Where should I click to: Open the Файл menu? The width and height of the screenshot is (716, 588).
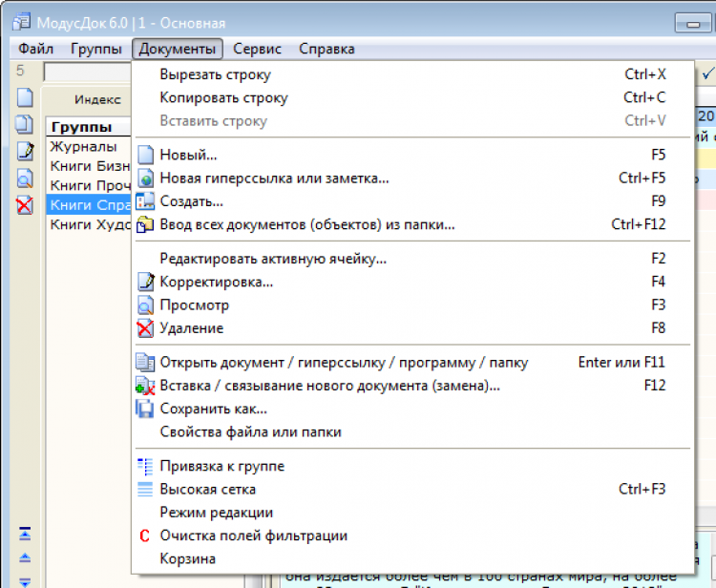pyautogui.click(x=35, y=49)
